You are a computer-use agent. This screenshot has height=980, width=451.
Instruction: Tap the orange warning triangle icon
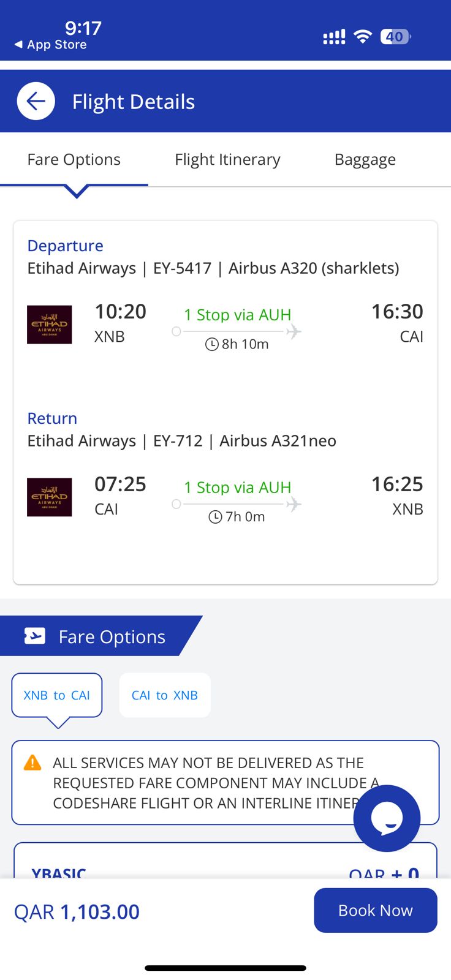click(x=32, y=763)
